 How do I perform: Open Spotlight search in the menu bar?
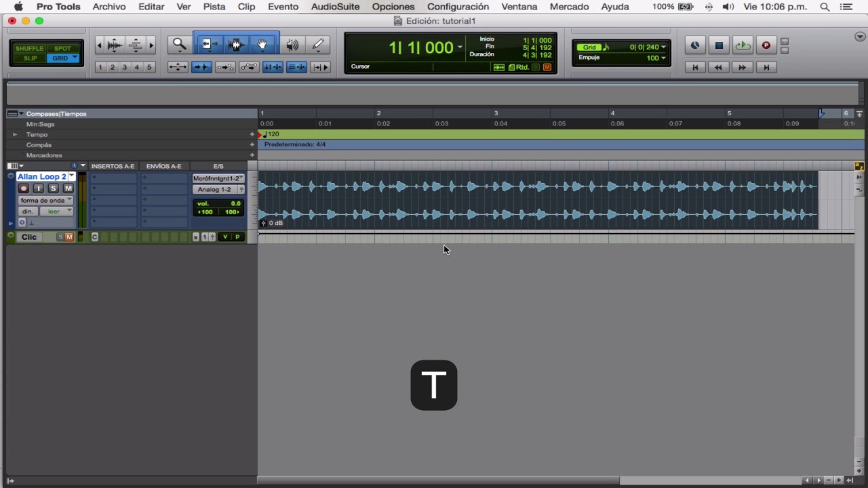[825, 7]
